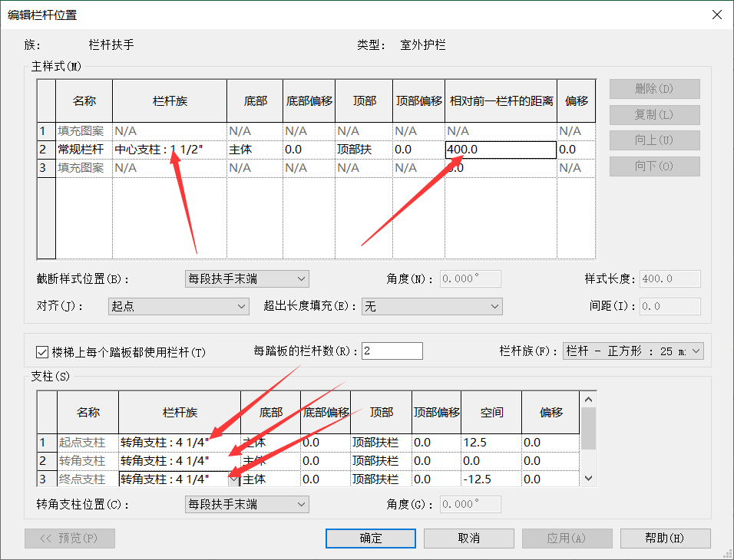Click the 确定 button
The width and height of the screenshot is (734, 560).
pos(371,539)
